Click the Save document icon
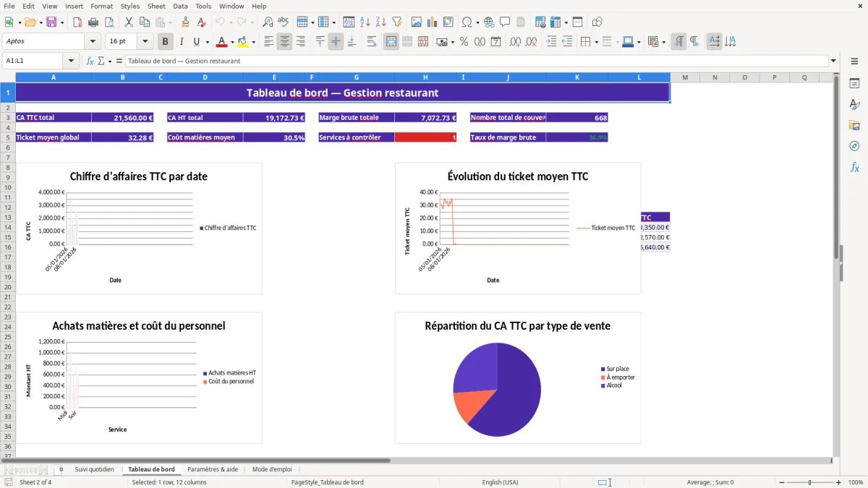This screenshot has width=868, height=488. point(51,22)
